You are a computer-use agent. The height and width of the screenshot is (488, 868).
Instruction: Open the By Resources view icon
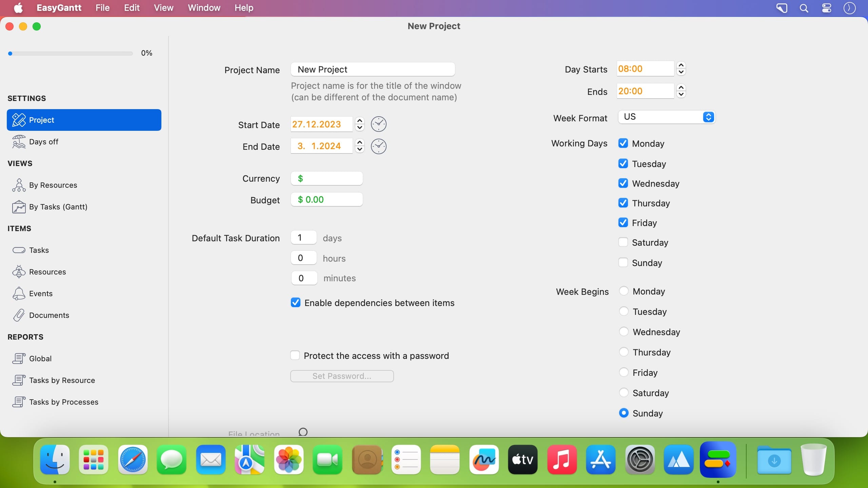pos(19,185)
